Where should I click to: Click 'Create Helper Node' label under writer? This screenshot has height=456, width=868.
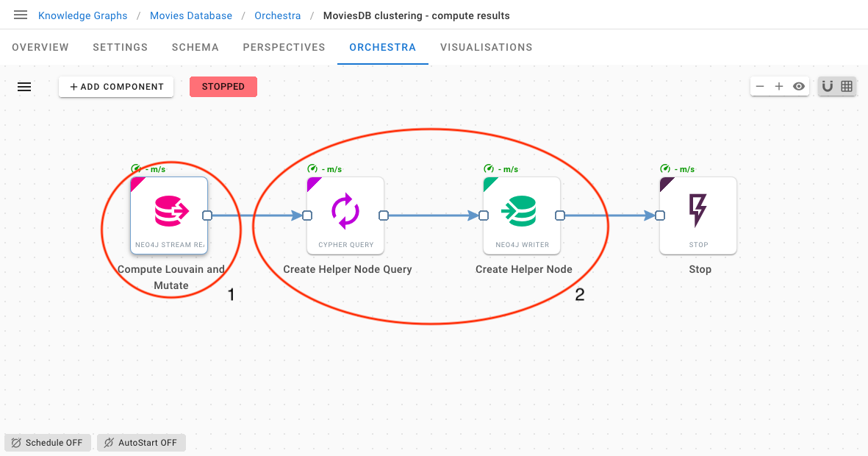coord(524,269)
